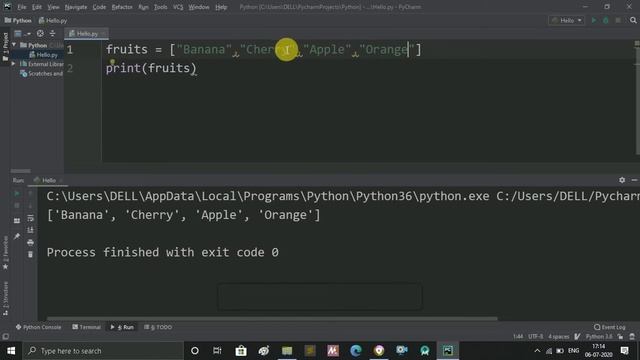The width and height of the screenshot is (640, 360).
Task: Open the Hello run configuration dropdown
Action: pos(567,20)
